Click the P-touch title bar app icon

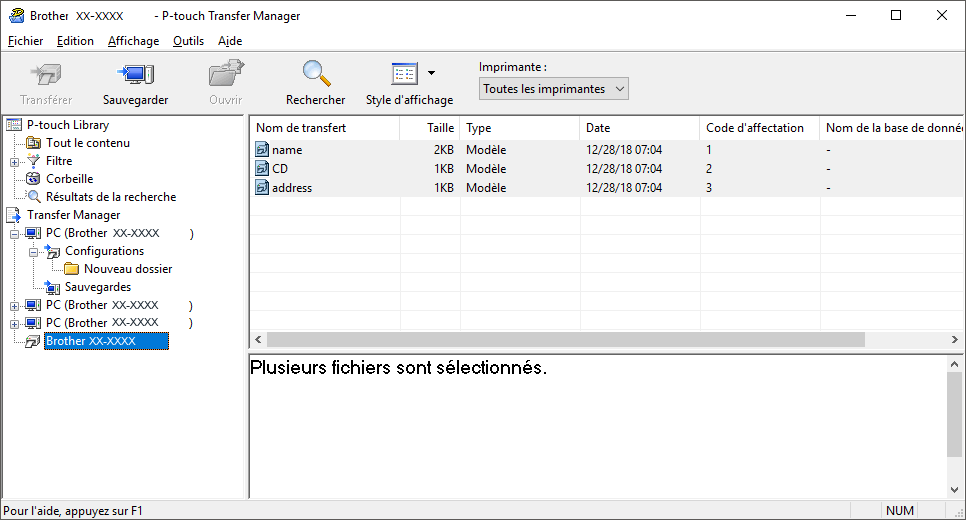tap(17, 15)
